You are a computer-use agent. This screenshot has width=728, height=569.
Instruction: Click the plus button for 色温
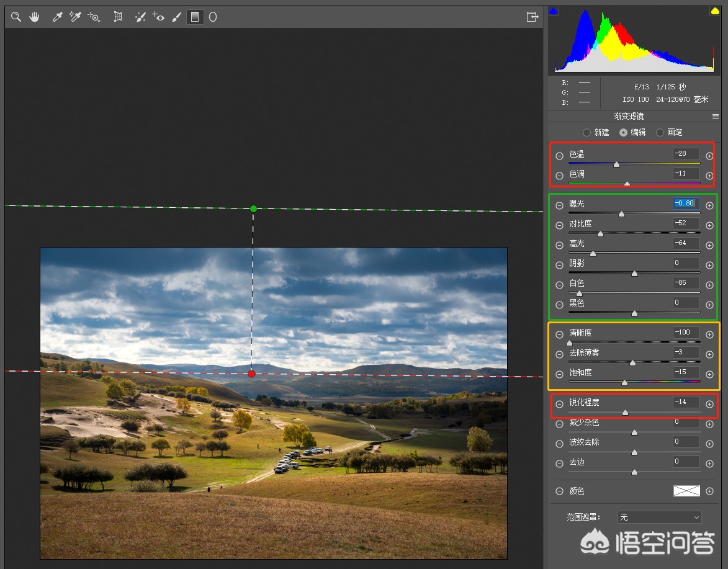click(x=710, y=156)
